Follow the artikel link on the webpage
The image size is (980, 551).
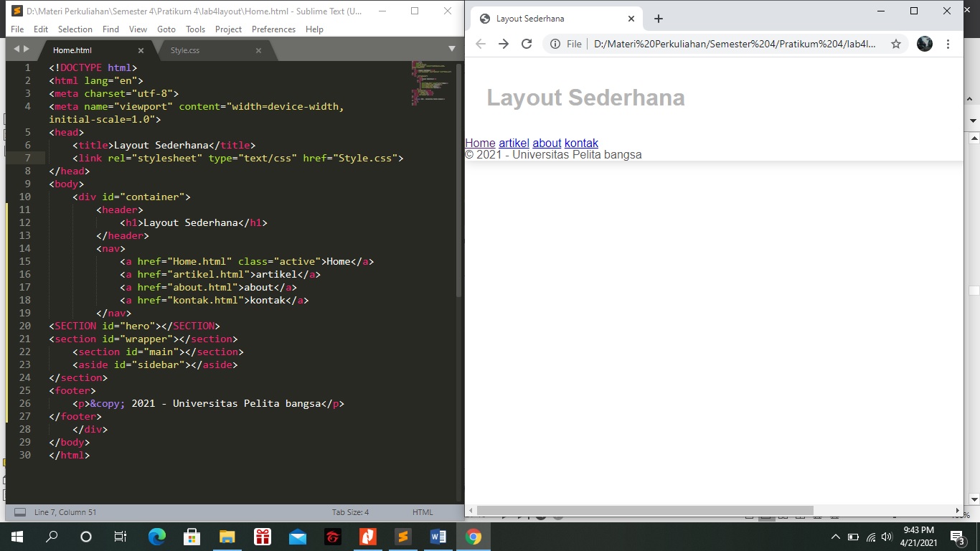tap(513, 143)
